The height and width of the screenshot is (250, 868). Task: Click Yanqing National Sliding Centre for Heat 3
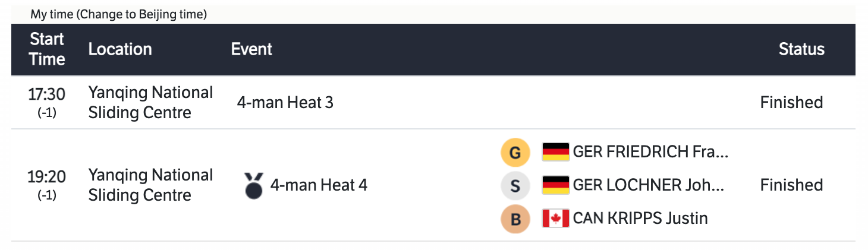coord(150,103)
